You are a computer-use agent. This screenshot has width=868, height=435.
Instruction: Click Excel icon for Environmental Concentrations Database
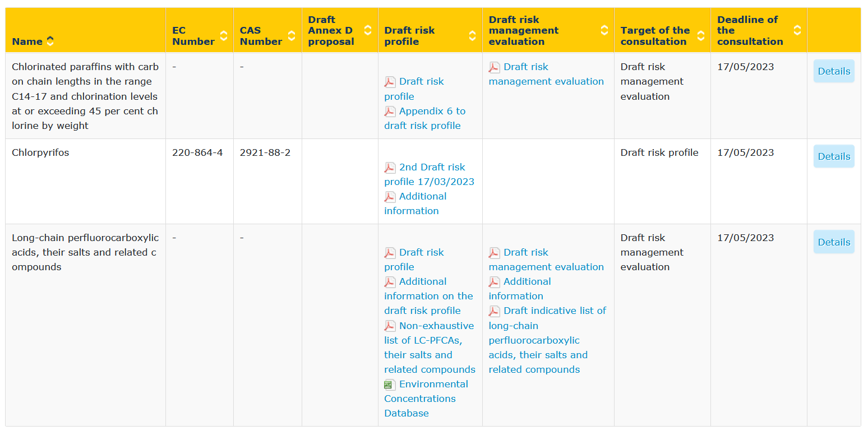(390, 385)
